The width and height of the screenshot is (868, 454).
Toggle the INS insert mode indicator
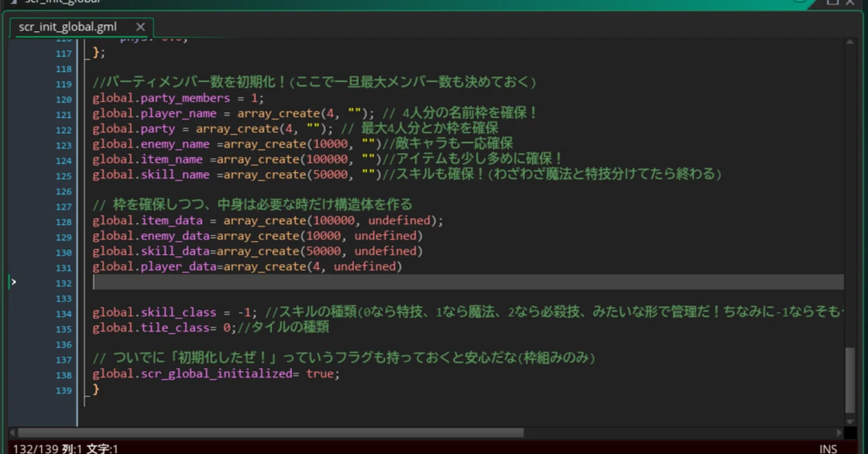pyautogui.click(x=828, y=448)
